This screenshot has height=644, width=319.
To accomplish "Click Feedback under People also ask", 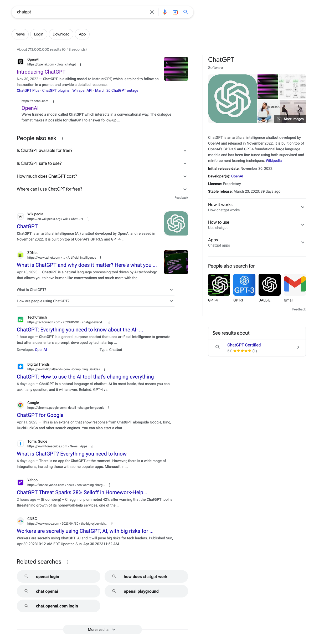I will click(x=181, y=198).
